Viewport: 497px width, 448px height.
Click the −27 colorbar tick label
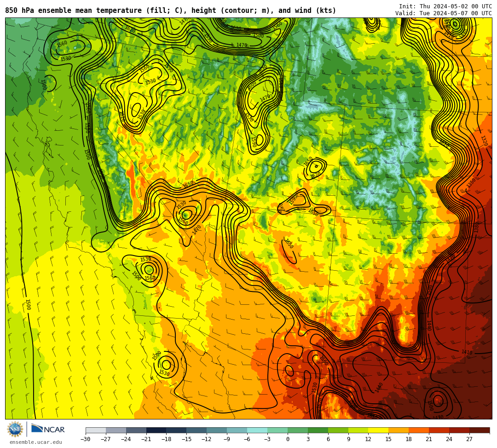click(x=106, y=439)
